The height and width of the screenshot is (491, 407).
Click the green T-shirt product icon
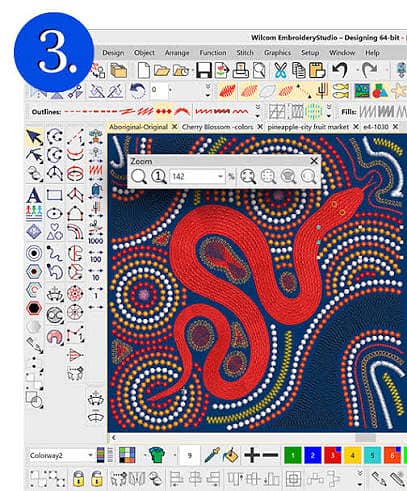(x=158, y=455)
